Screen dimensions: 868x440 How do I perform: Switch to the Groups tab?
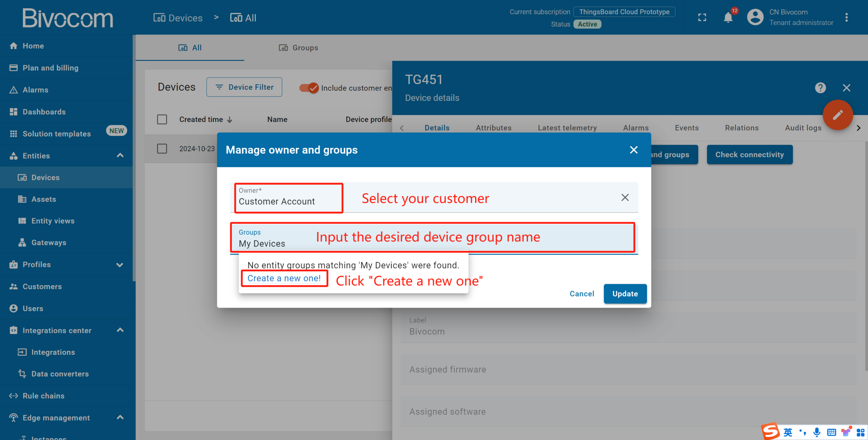click(x=298, y=48)
